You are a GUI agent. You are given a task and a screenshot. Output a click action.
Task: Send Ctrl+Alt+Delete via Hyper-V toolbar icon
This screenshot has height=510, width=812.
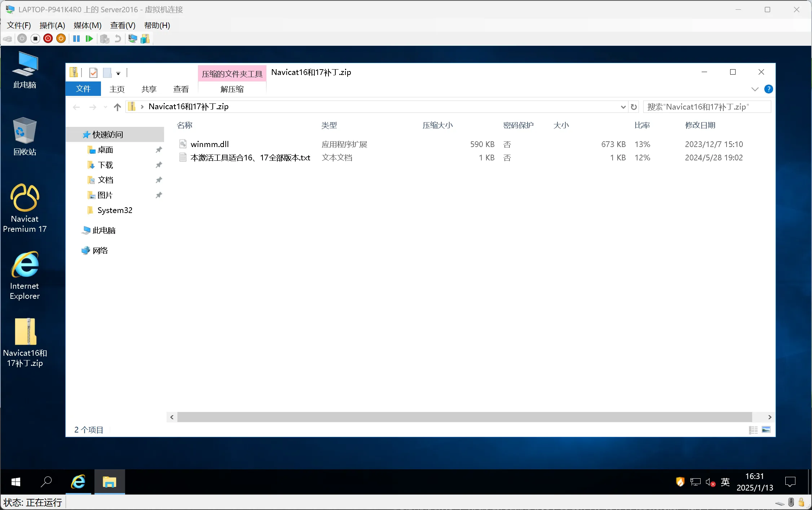point(8,39)
